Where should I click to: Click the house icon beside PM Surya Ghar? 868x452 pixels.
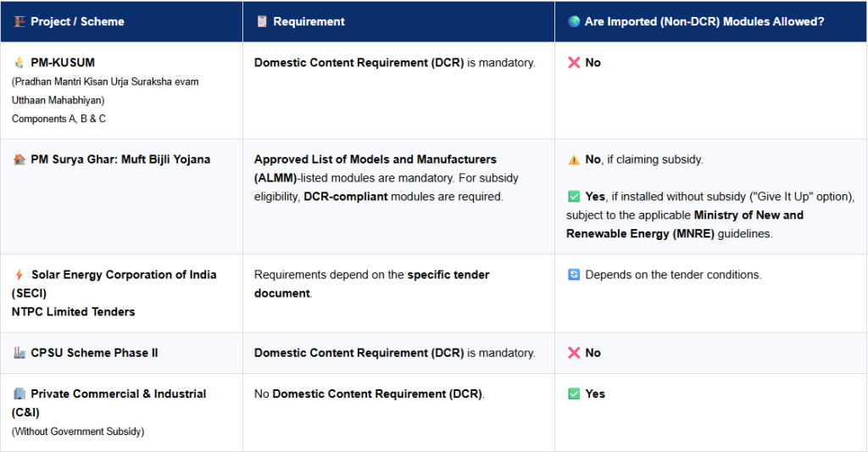pos(19,159)
